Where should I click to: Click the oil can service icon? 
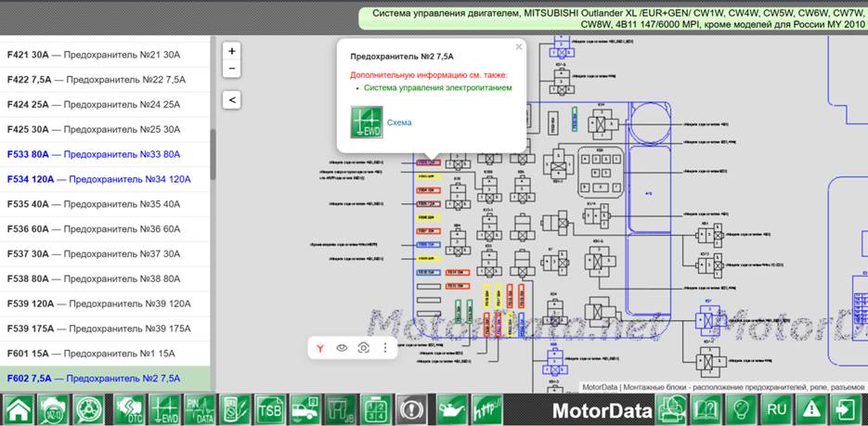tap(452, 410)
